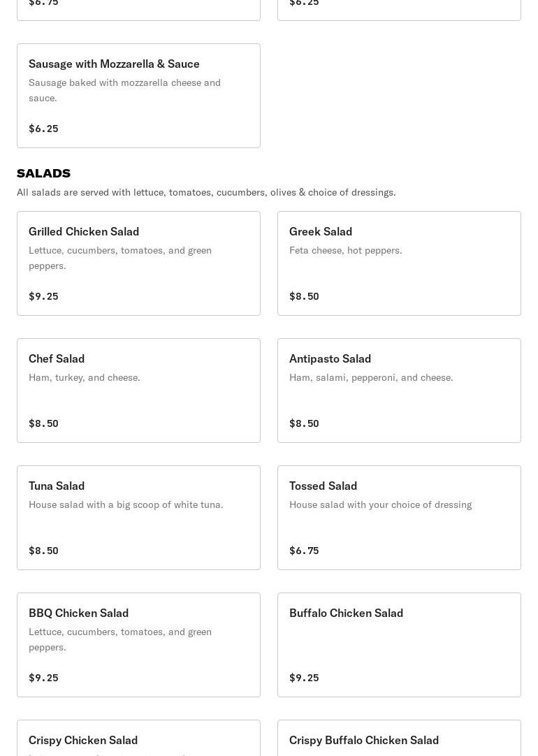Open the Crispy Chicken Salad item
The image size is (538, 756).
(x=138, y=739)
